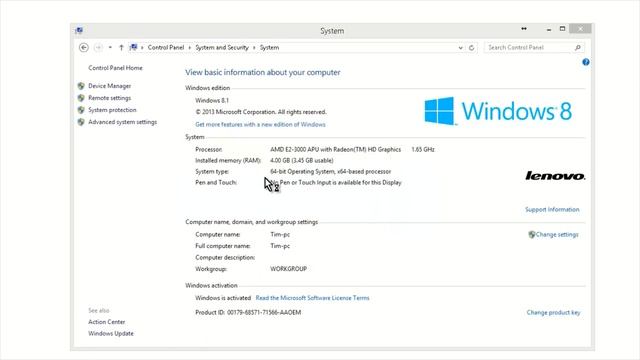Click shield icon beside System protection
Viewport: 640px width, 360px height.
[x=81, y=110]
